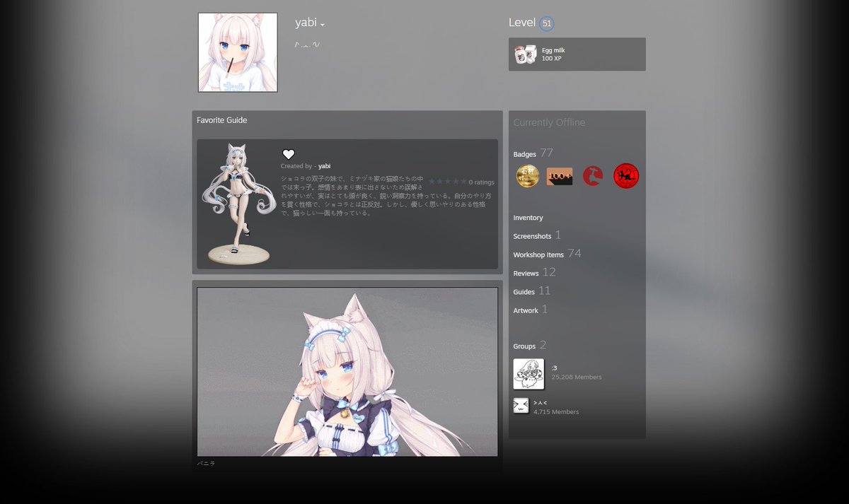
Task: Open the Inventory link
Action: coord(528,218)
